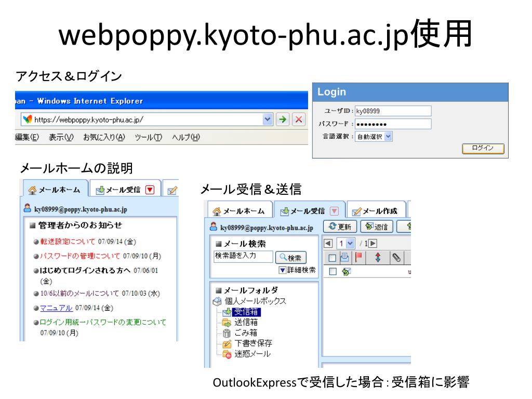Expand the 詳細検索 advanced search
Screen dimensions: 532x399
coord(297,270)
